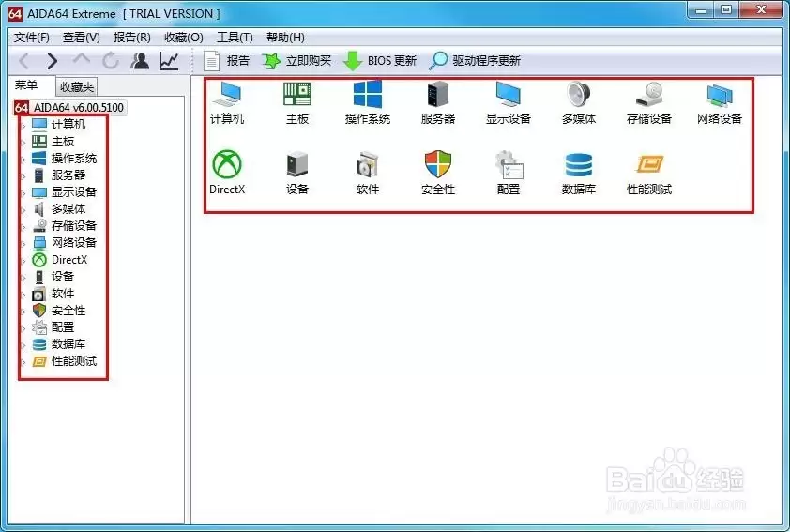The width and height of the screenshot is (790, 532).
Task: Expand the 主板 tree node arrow
Action: point(23,142)
